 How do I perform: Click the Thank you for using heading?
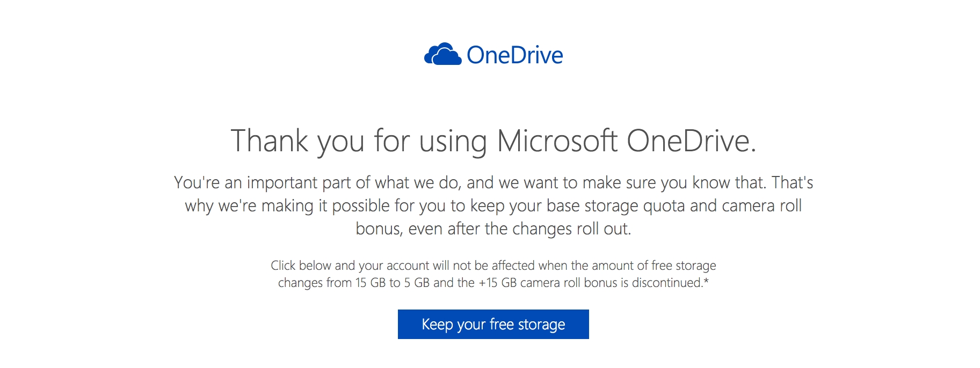pyautogui.click(x=493, y=141)
